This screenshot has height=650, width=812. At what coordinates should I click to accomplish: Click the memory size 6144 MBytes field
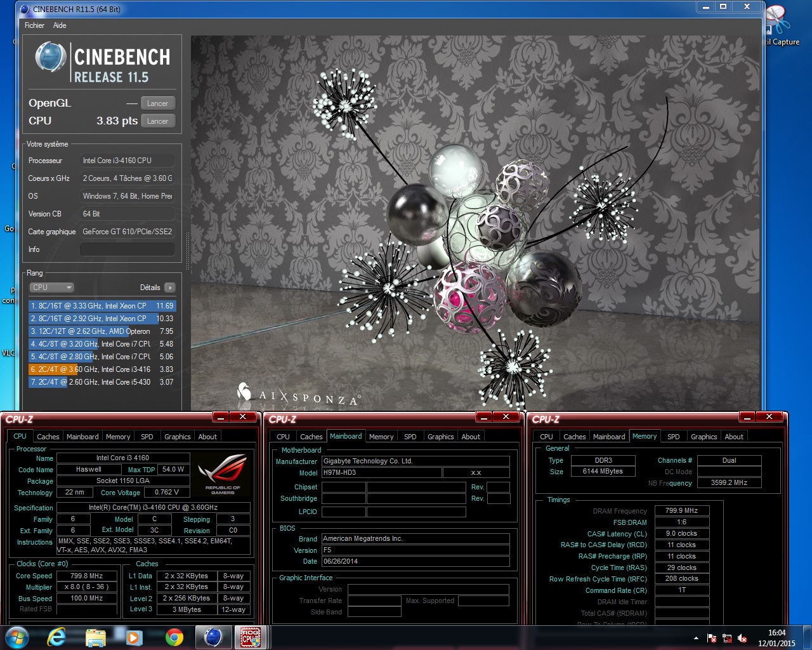click(x=603, y=472)
